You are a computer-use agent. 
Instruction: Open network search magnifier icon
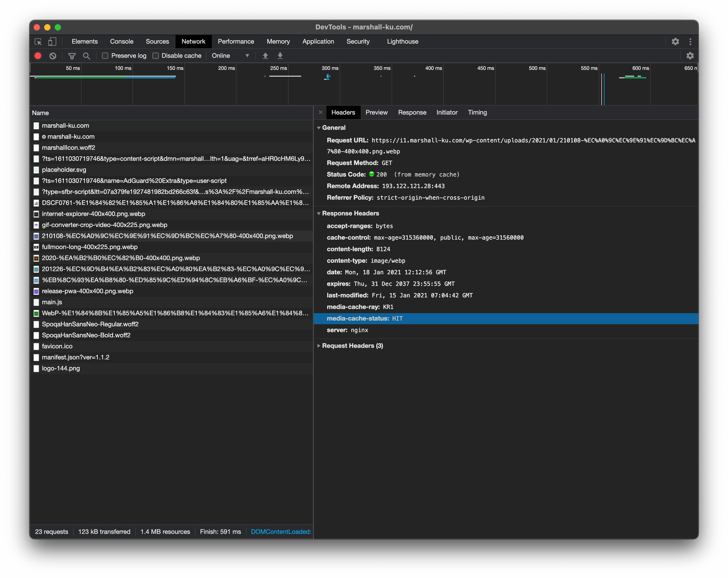click(x=86, y=56)
